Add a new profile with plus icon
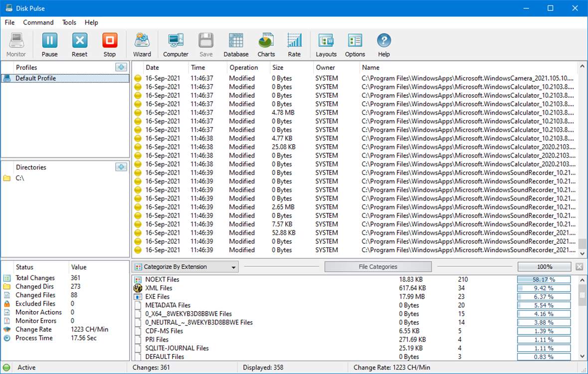The width and height of the screenshot is (588, 374). pos(121,67)
